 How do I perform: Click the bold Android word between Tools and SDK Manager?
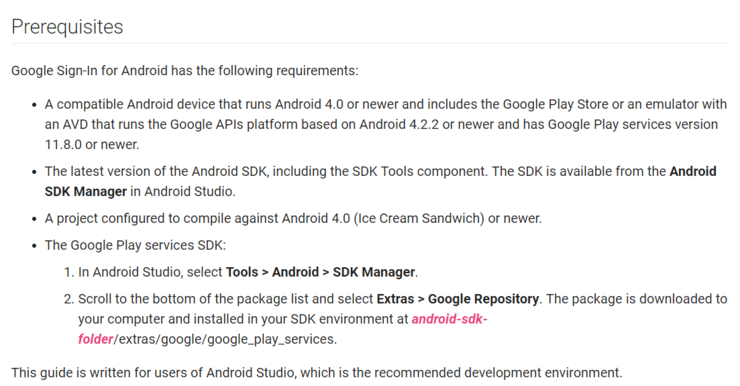pos(295,272)
